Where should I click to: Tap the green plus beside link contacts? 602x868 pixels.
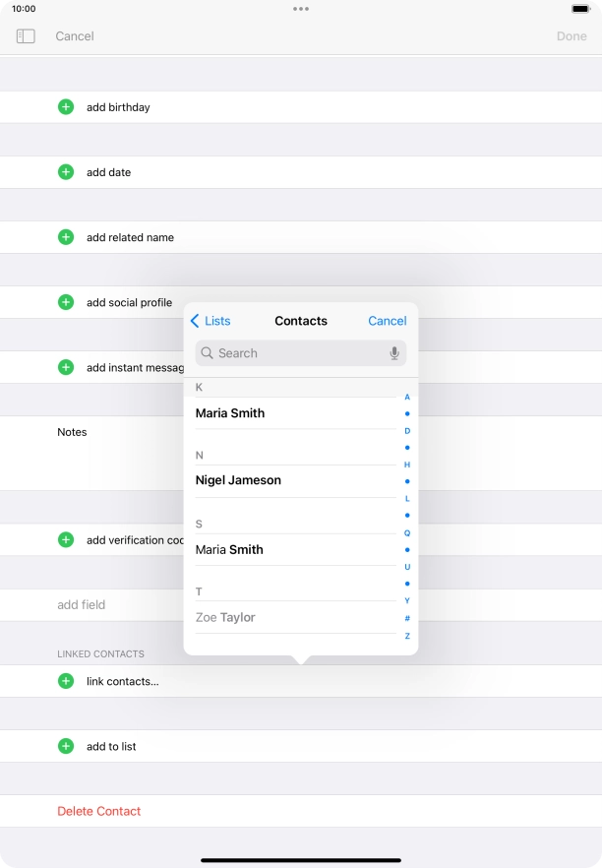point(66,681)
